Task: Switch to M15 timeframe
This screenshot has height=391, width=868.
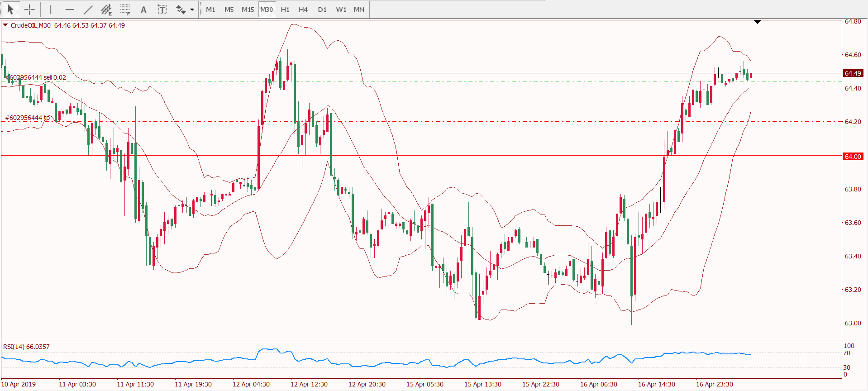Action: pyautogui.click(x=248, y=10)
